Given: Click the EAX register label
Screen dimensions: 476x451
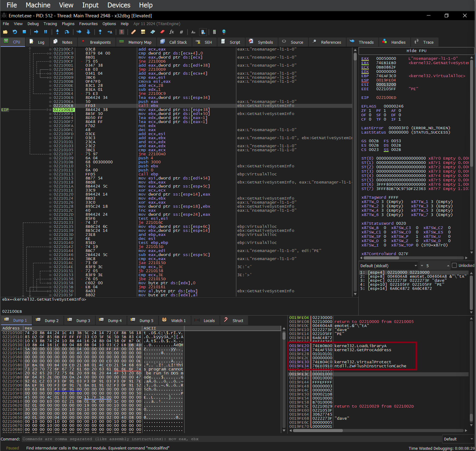Looking at the screenshot, I should point(365,59).
